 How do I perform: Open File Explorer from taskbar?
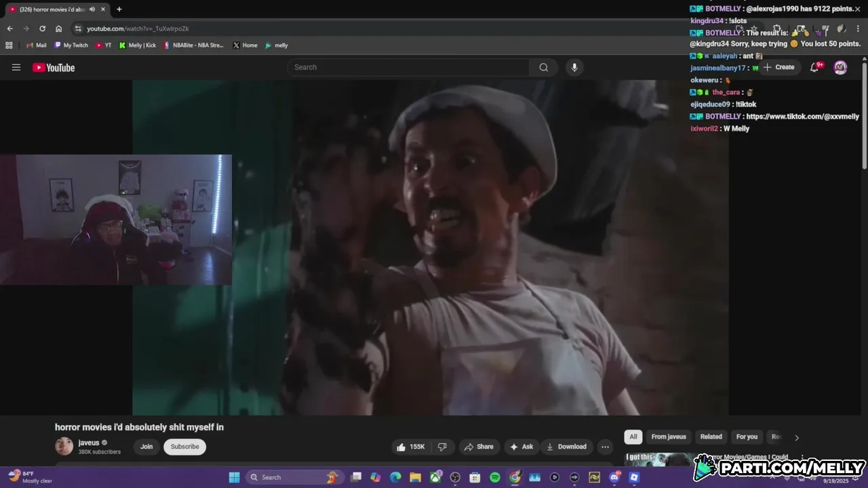415,477
